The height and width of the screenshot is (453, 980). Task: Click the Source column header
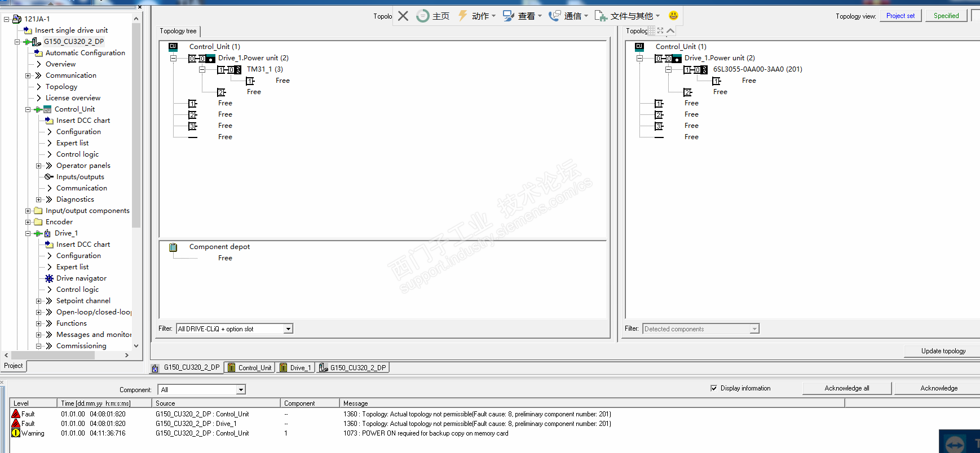click(217, 403)
